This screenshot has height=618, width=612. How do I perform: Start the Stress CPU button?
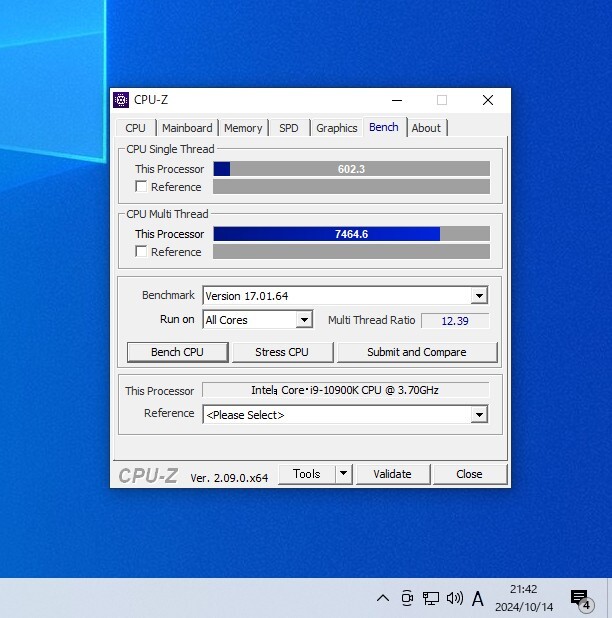point(282,352)
